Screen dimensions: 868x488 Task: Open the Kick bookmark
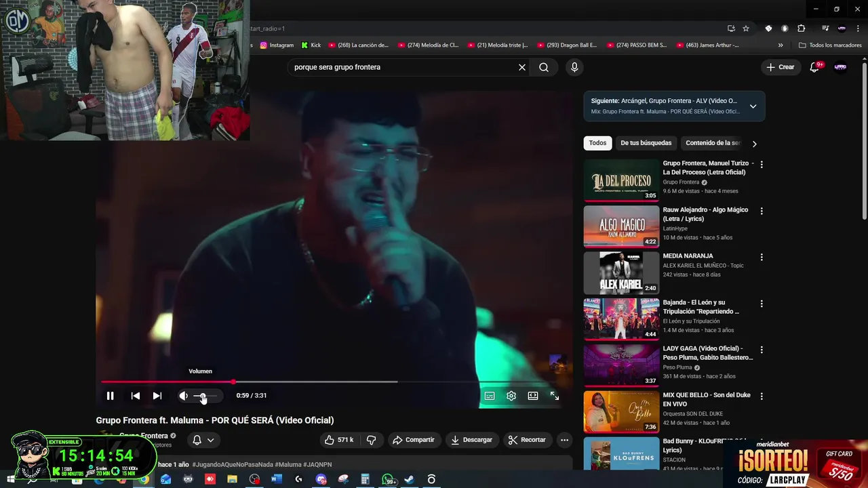311,45
